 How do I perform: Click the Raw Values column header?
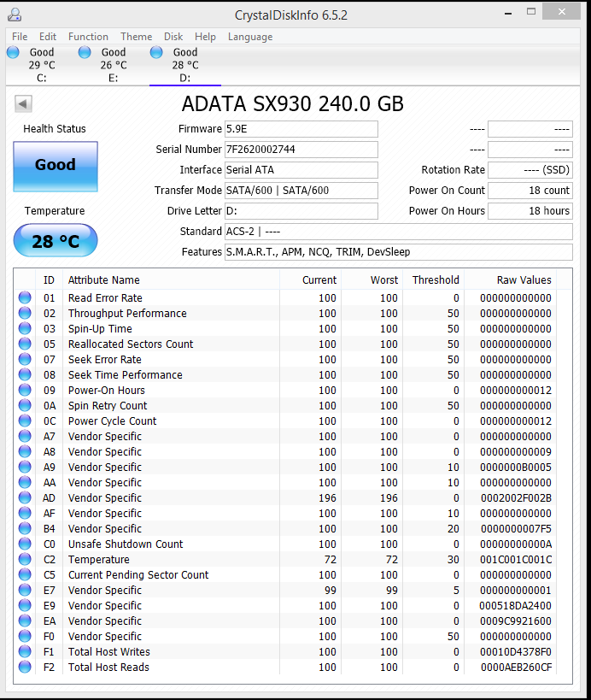tap(511, 279)
